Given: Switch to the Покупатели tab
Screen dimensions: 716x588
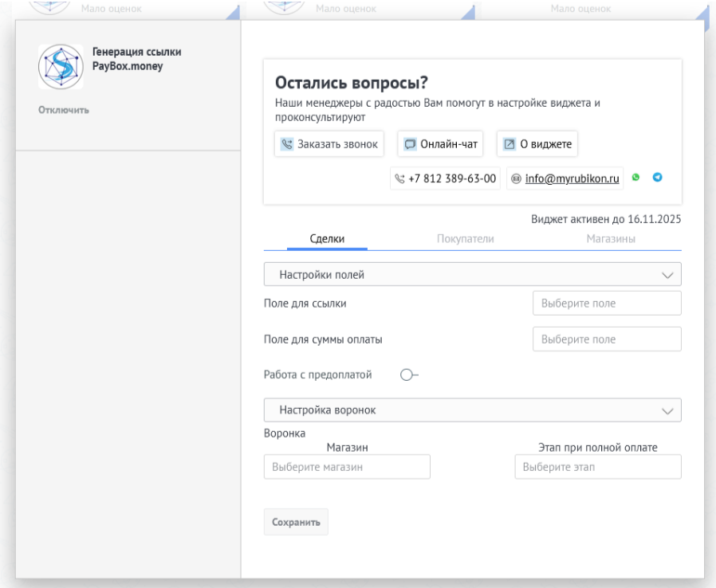Looking at the screenshot, I should 466,238.
